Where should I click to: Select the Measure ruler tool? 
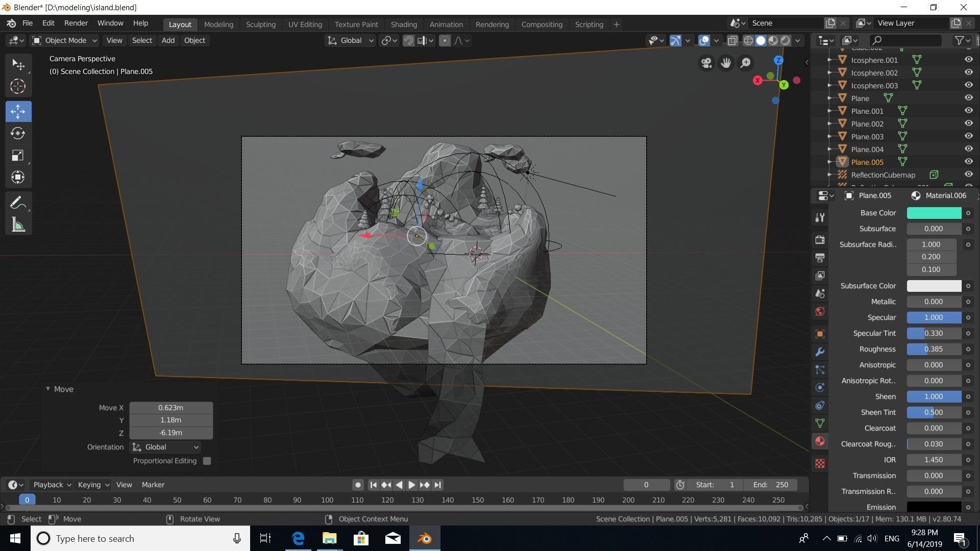tap(18, 225)
